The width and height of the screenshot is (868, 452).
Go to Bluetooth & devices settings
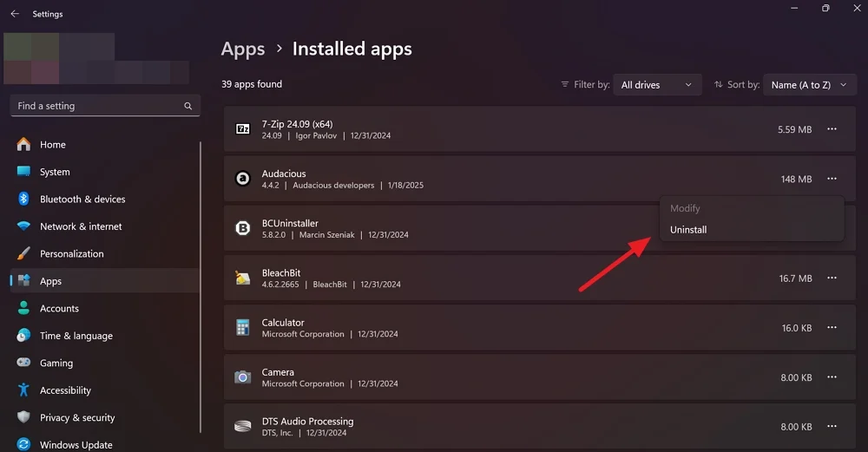105,199
